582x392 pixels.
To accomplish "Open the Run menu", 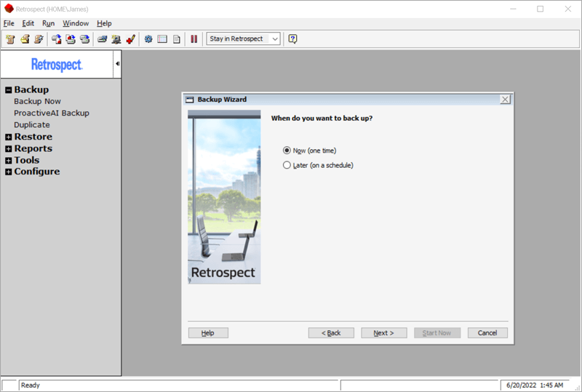I will pos(48,23).
